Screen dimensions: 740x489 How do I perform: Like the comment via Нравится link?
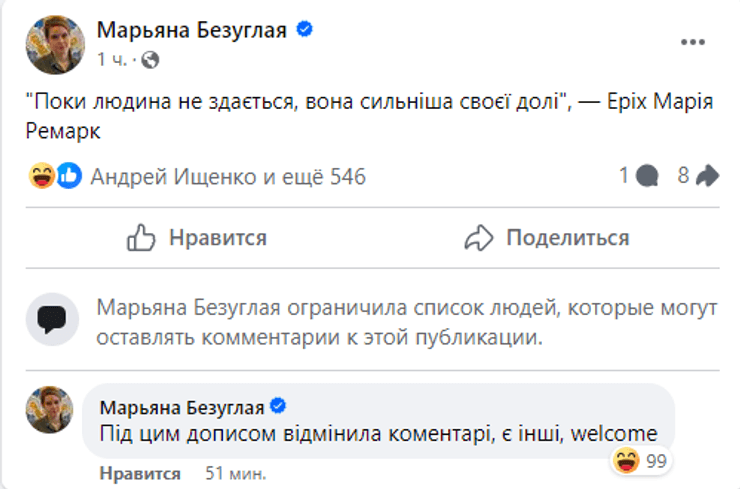[x=140, y=473]
